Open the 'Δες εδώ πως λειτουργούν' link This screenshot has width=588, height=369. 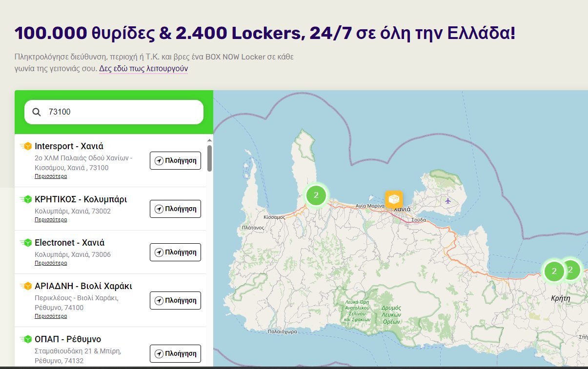[x=143, y=69]
